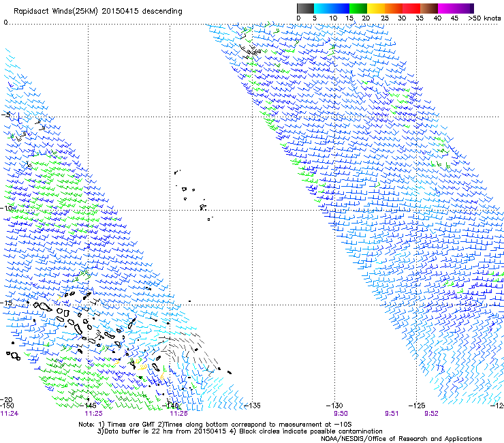This screenshot has height=443, width=504.
Task: Click the '9:52' pass time label
Action: (x=431, y=414)
